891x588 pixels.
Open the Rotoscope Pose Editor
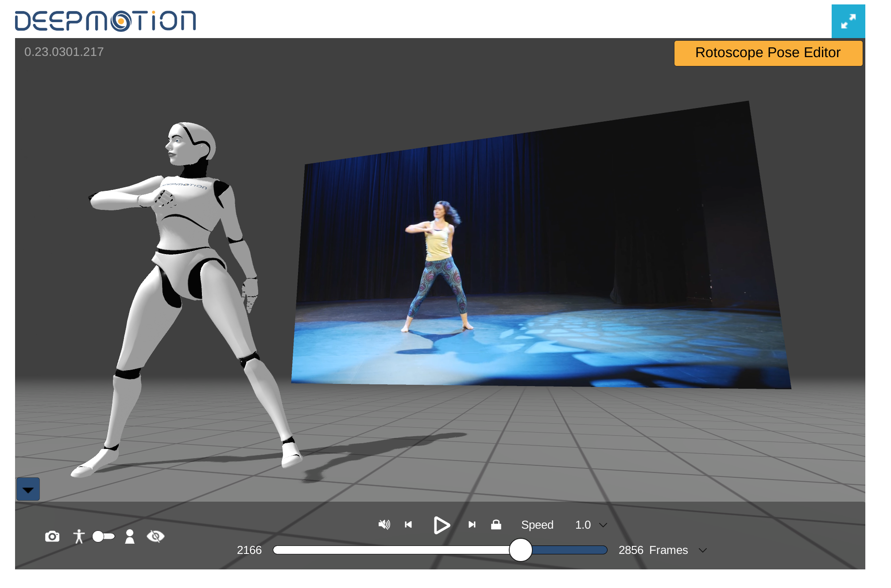coord(768,53)
